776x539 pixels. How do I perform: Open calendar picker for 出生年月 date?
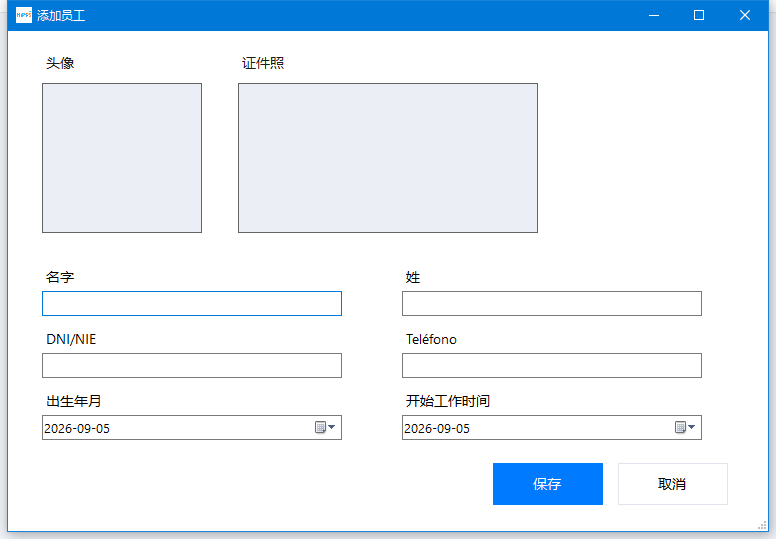tap(320, 427)
